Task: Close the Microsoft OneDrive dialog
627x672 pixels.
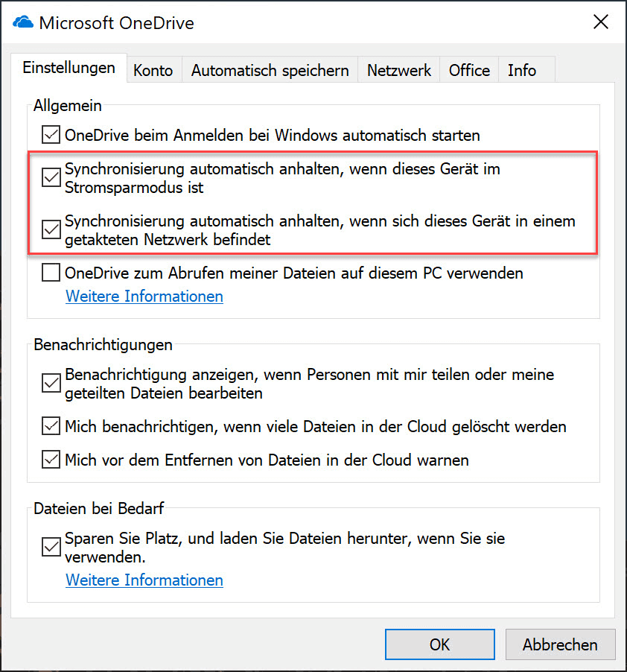Action: coord(600,22)
